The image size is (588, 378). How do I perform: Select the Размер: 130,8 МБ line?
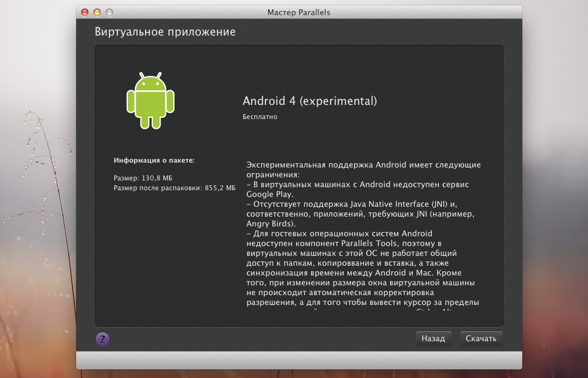tap(143, 178)
